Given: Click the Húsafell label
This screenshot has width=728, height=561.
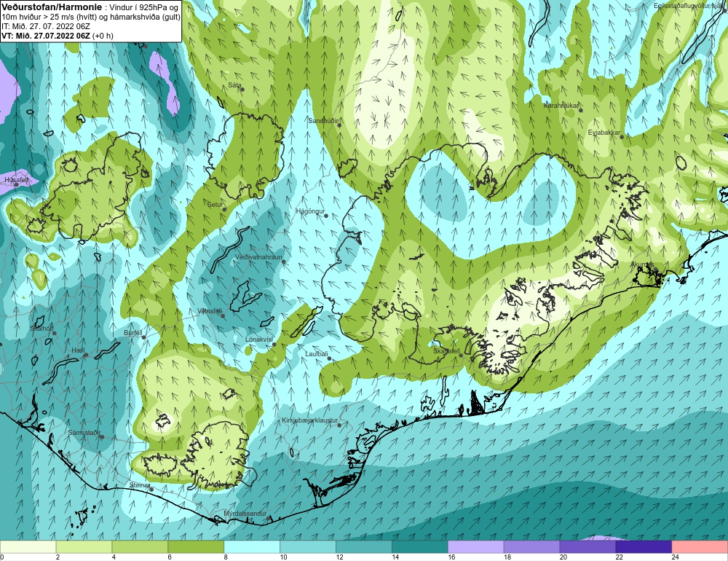Looking at the screenshot, I should [16, 179].
